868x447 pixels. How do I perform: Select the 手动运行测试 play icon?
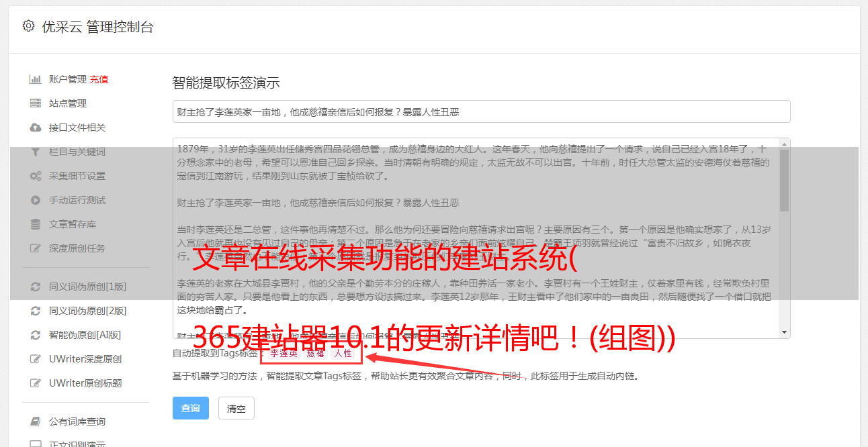(35, 200)
